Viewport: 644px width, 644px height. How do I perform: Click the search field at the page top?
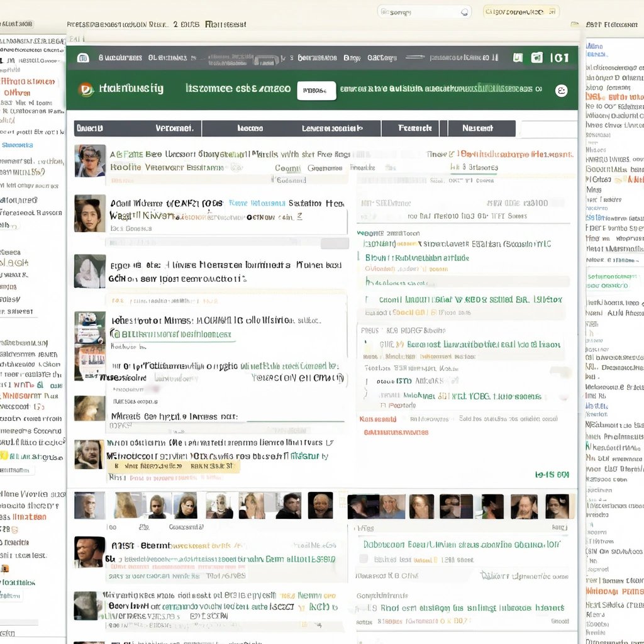tap(424, 12)
